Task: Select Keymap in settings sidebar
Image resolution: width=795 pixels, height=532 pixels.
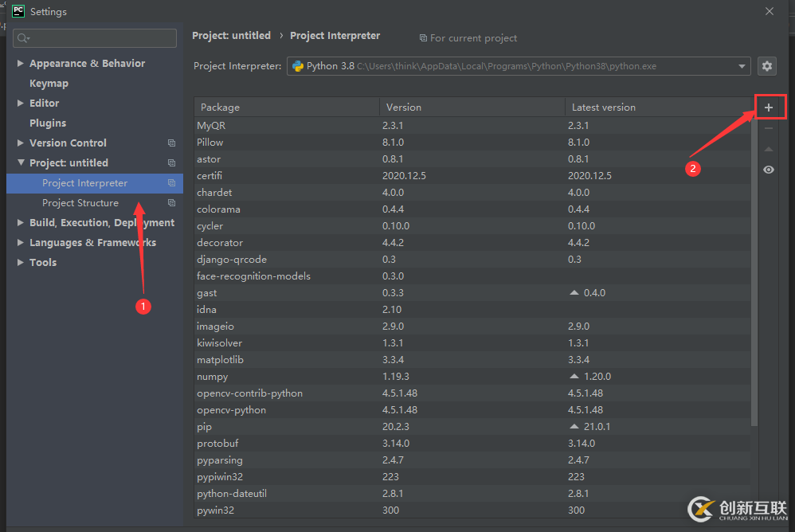Action: pyautogui.click(x=49, y=84)
